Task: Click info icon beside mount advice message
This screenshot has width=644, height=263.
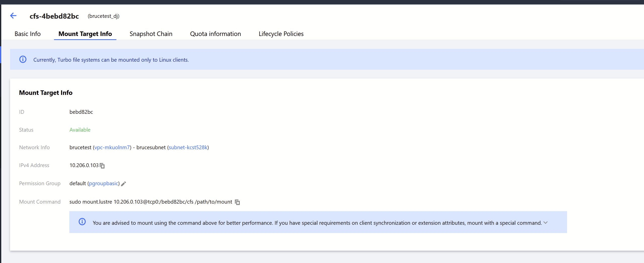Action: [x=82, y=222]
